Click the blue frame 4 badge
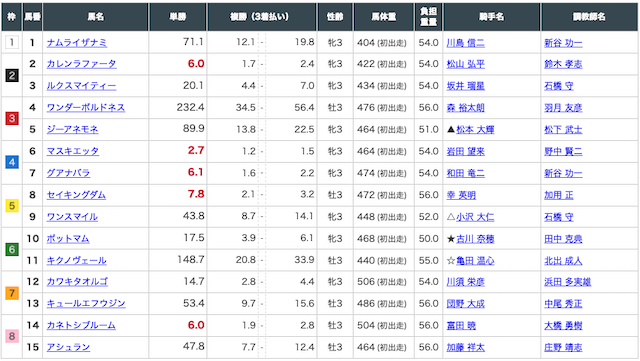Screen dimensions: 640x361 point(12,162)
